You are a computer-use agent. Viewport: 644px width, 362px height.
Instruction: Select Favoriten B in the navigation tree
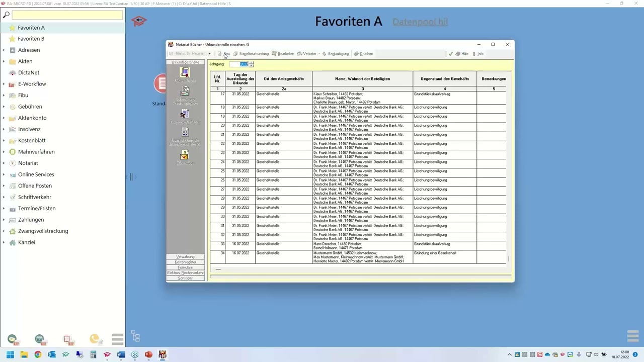31,39
